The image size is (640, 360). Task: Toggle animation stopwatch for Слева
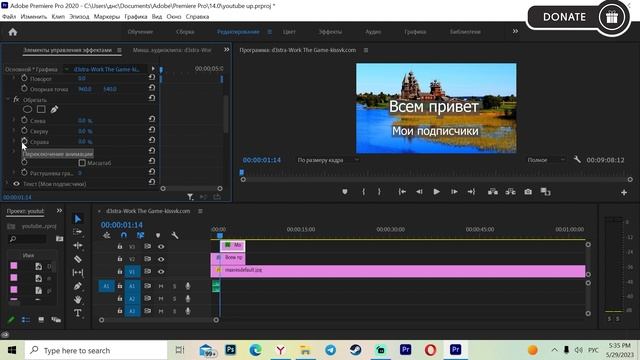pos(24,120)
